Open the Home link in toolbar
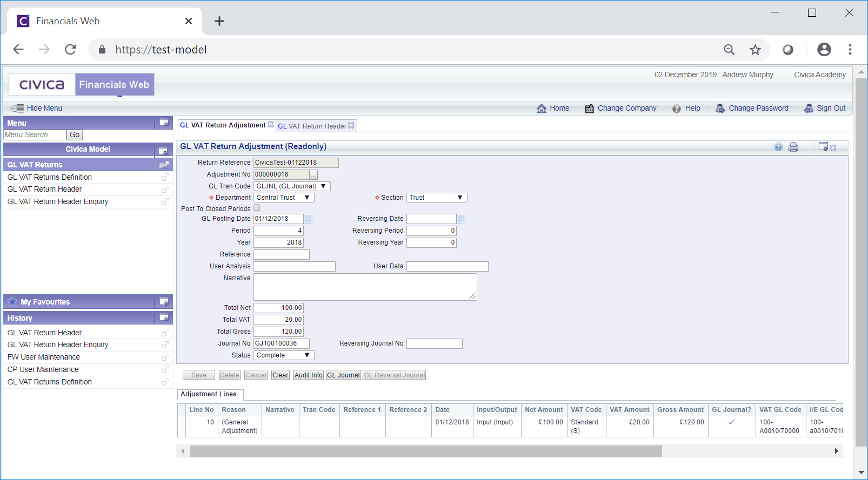868x480 pixels. point(553,109)
